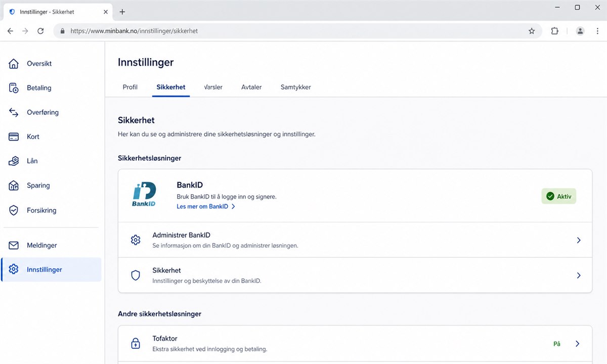The width and height of the screenshot is (607, 364).
Task: Switch to the Varsler tab
Action: click(x=213, y=87)
